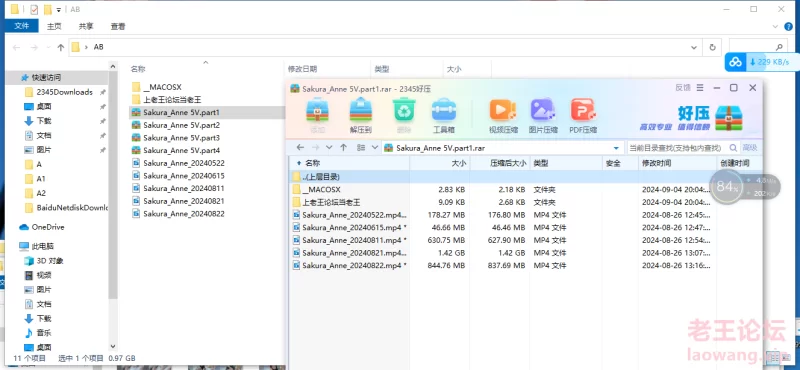
Task: Click the sidebar scrollbar down arrow
Action: click(113, 347)
